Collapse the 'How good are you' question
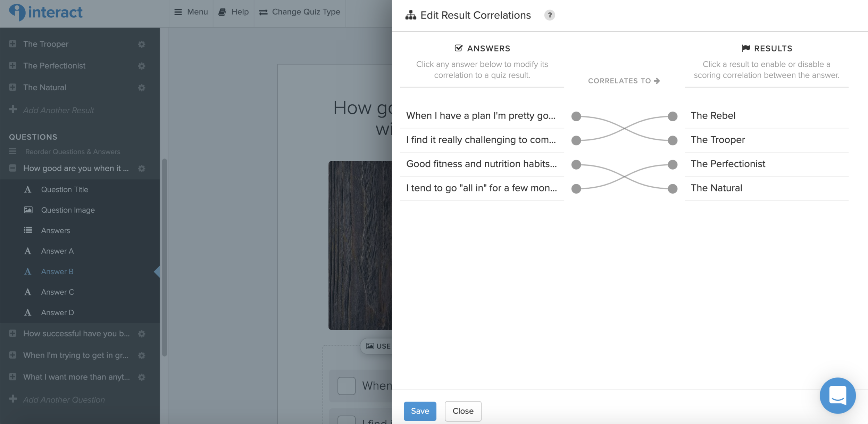 (13, 168)
